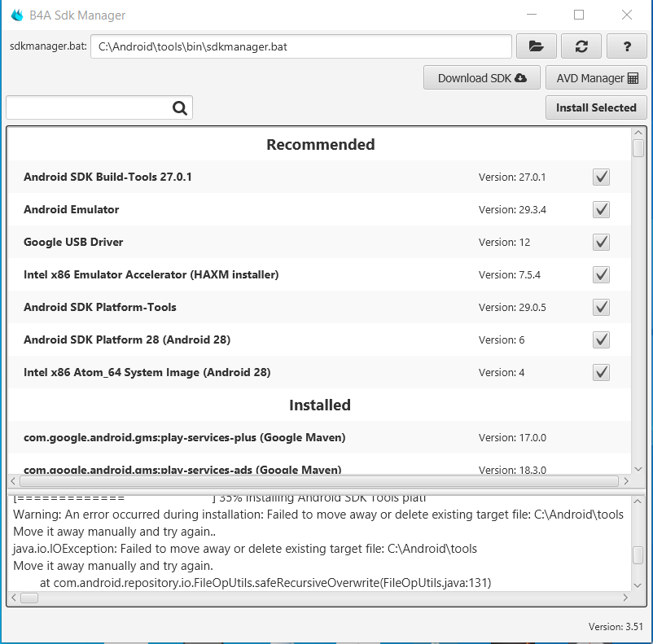Deselect Google USB Driver checkbox
Screen dimensions: 653x644
click(601, 242)
